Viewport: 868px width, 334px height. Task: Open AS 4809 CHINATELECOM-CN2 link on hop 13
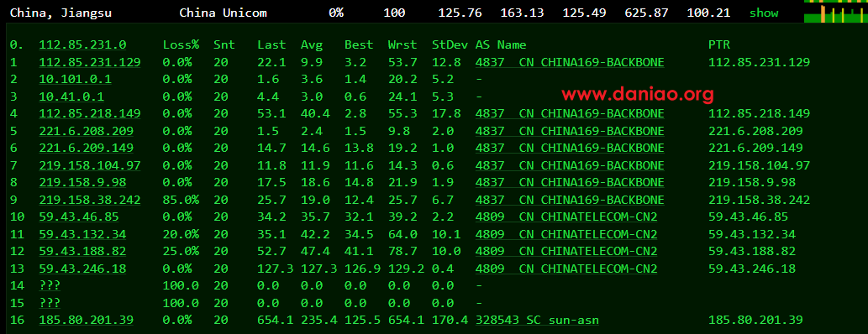pos(566,269)
